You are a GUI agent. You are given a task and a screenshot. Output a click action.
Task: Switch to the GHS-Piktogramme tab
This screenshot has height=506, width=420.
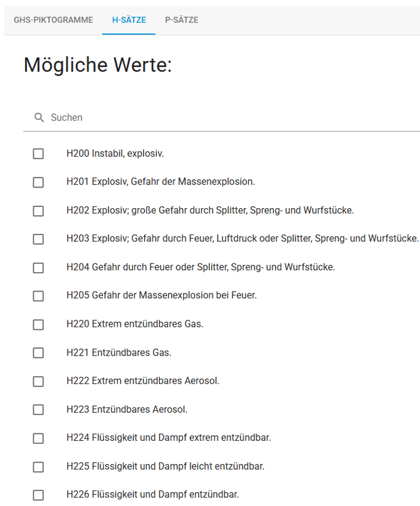pos(53,20)
